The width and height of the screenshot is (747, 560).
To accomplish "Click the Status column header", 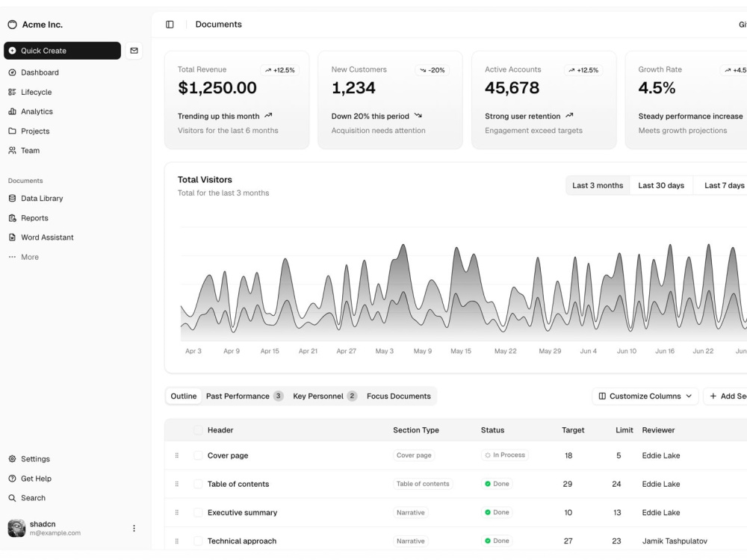I will click(492, 430).
